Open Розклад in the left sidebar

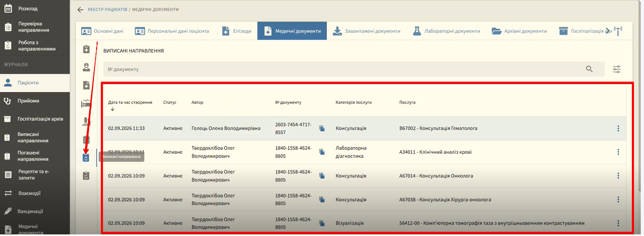point(35,8)
